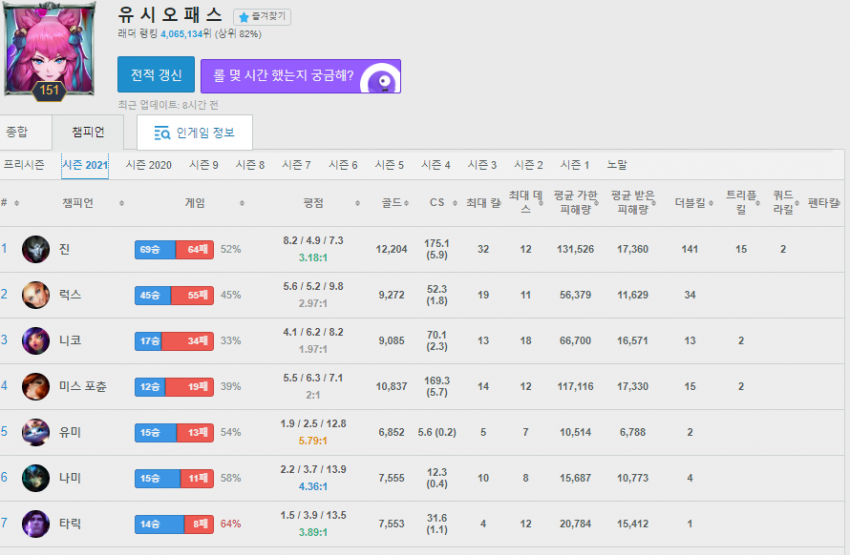Select the 시즌 6 tab
850x555 pixels.
click(343, 165)
